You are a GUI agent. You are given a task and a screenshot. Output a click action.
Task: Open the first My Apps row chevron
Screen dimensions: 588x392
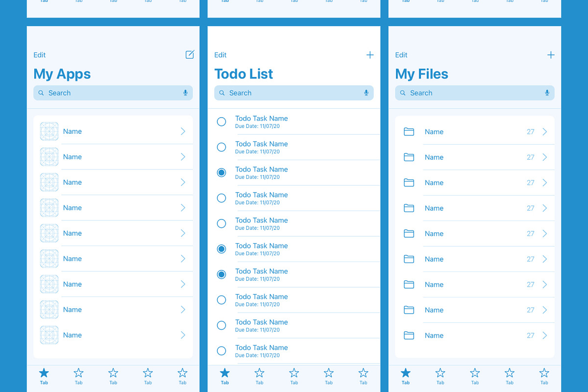click(x=183, y=131)
